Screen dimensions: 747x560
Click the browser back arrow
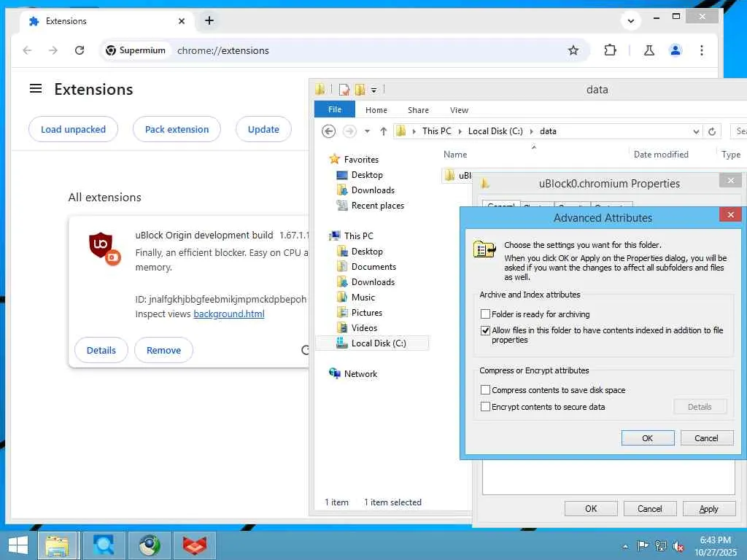[x=27, y=50]
